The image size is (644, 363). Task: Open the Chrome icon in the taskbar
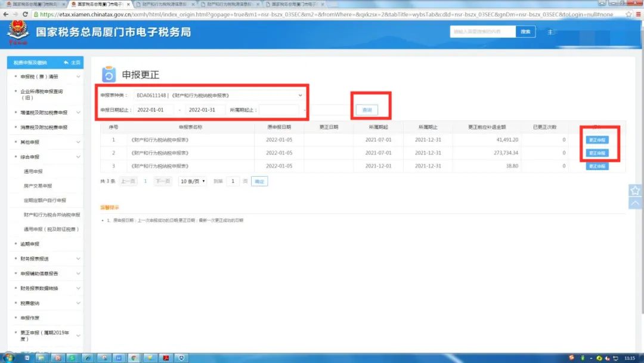(x=134, y=358)
